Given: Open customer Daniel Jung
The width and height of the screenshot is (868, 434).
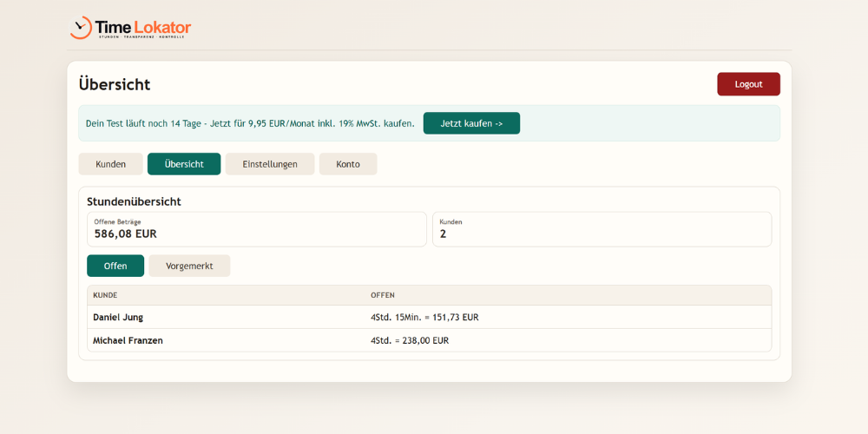Looking at the screenshot, I should point(118,318).
